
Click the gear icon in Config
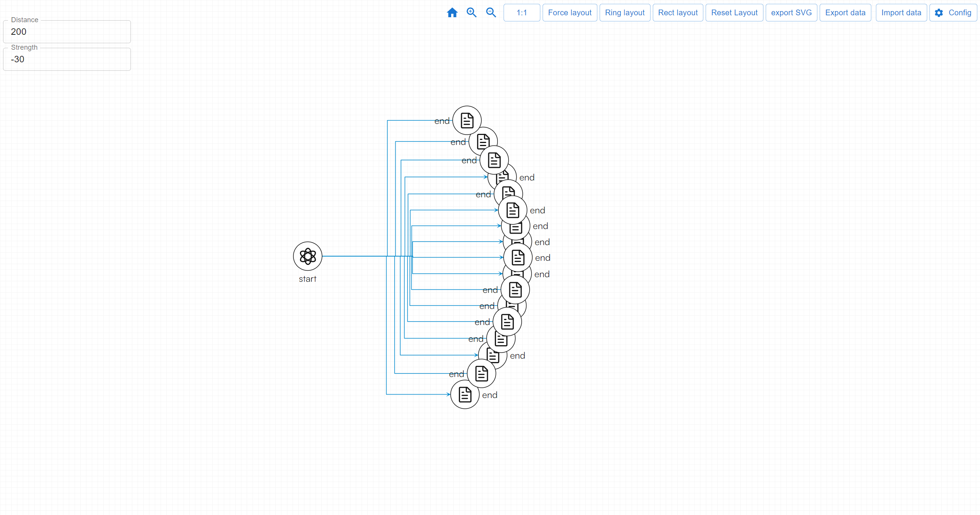click(x=939, y=13)
